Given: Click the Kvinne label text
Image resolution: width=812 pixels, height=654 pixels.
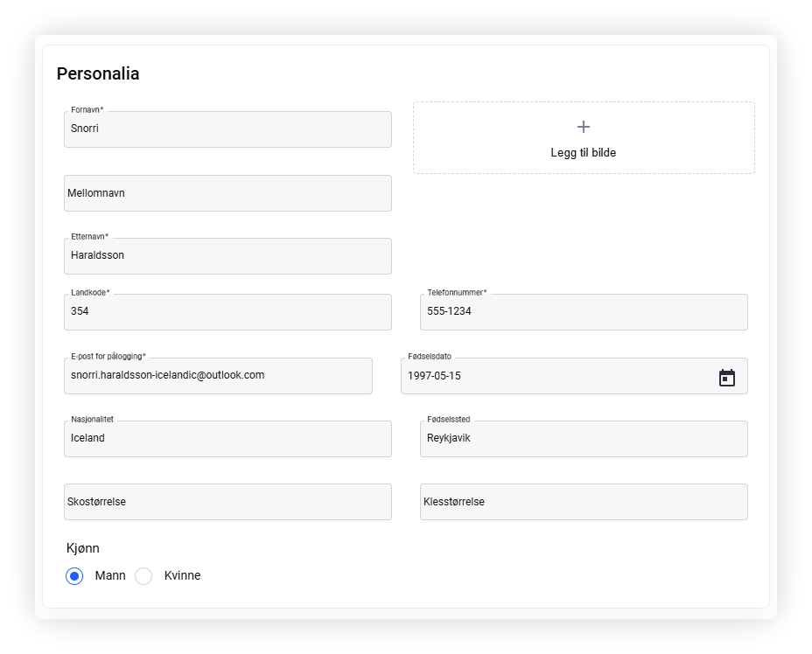Looking at the screenshot, I should point(182,575).
